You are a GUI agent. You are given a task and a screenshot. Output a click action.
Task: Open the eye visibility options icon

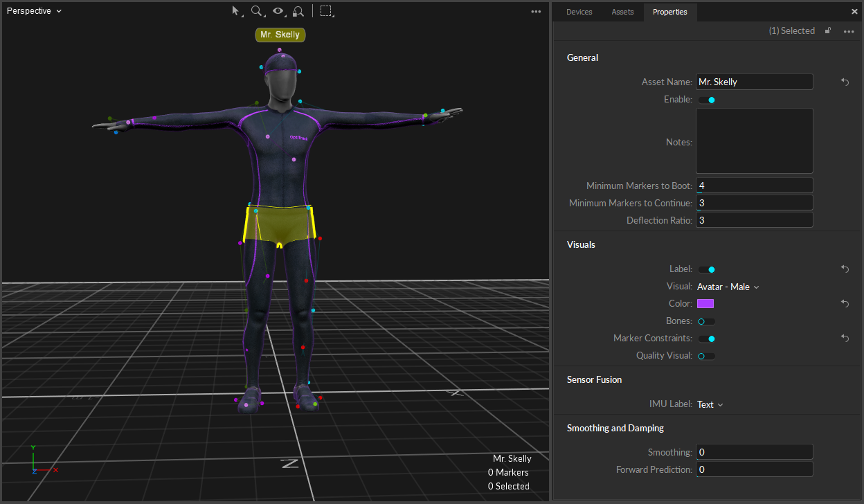tap(278, 11)
